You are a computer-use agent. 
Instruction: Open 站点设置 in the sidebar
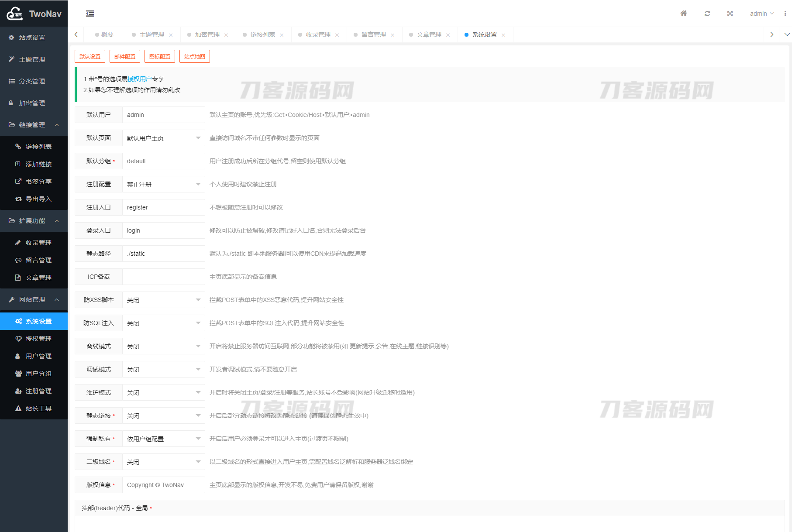(32, 38)
